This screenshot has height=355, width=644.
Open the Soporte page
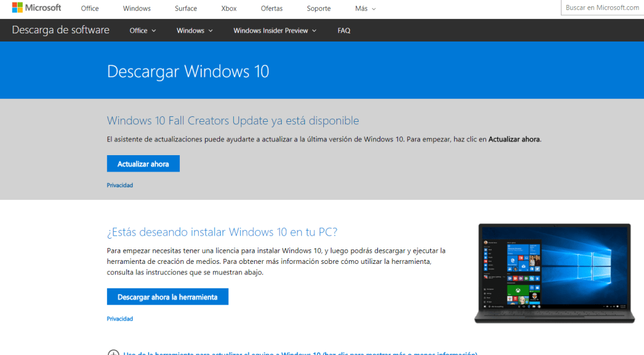[x=318, y=8]
